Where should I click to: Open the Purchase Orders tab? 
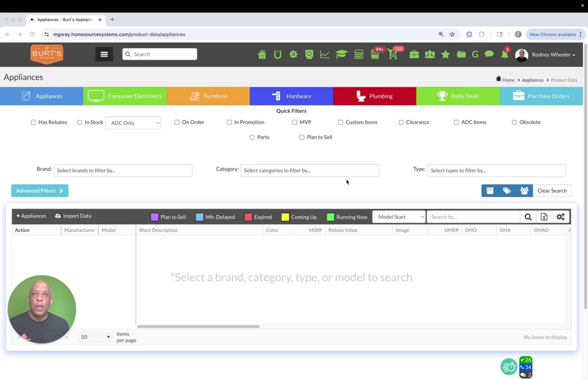[541, 96]
